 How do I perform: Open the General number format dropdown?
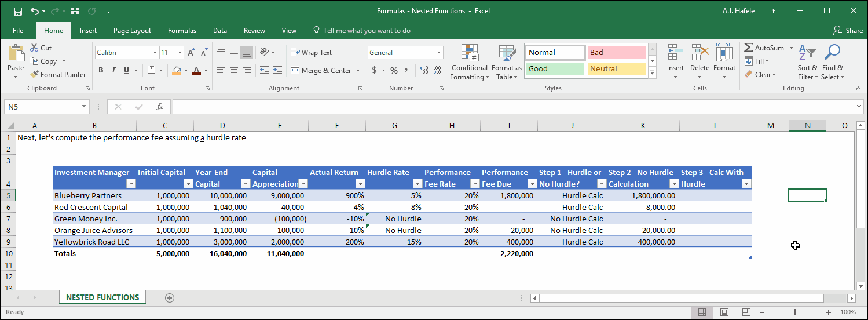click(440, 53)
